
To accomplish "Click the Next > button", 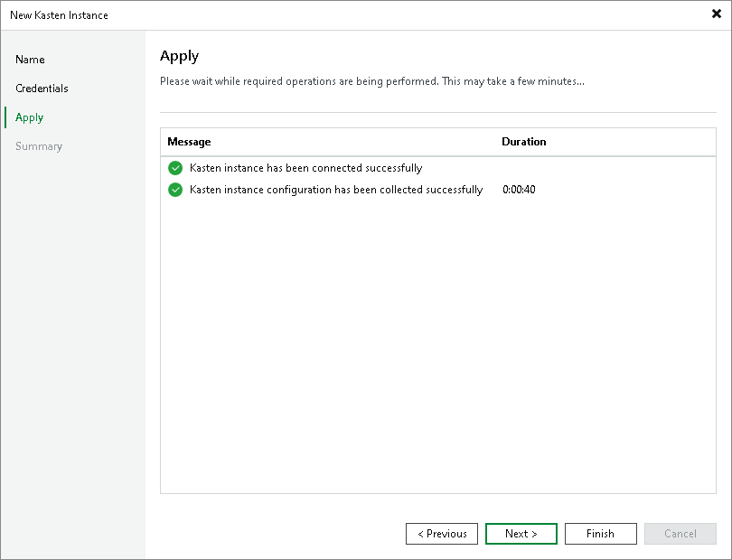I will tap(521, 534).
